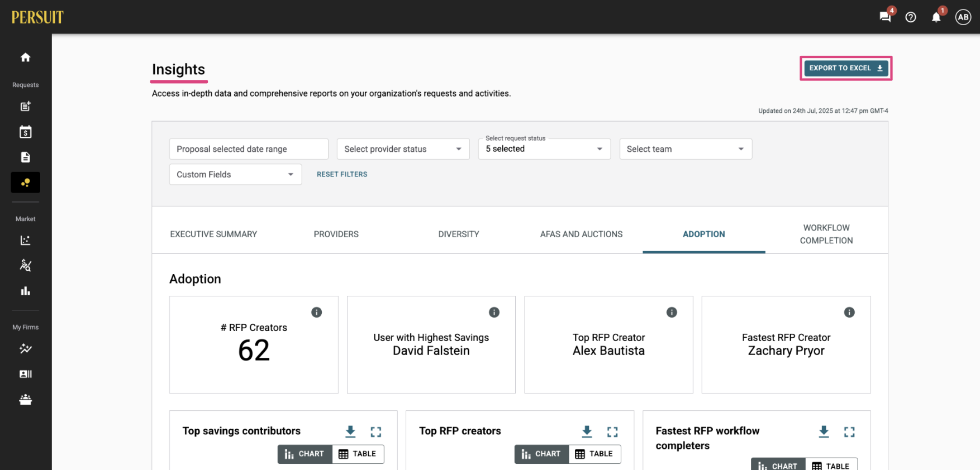Expand Top savings contributors to fullscreen
980x470 pixels.
(376, 431)
